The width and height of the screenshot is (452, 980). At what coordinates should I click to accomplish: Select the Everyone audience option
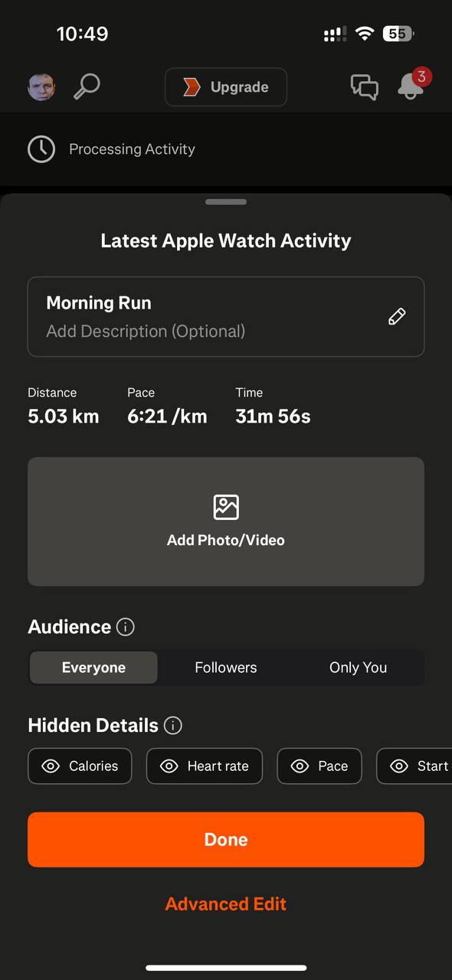tap(93, 668)
